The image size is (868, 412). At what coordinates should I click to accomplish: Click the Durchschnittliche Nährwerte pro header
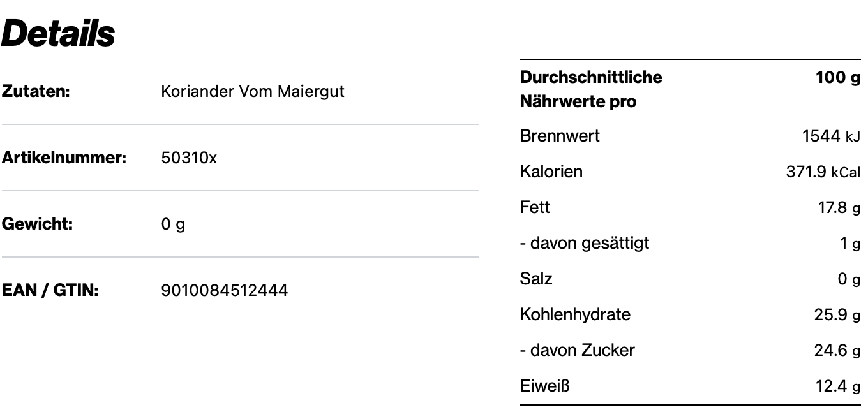[591, 89]
